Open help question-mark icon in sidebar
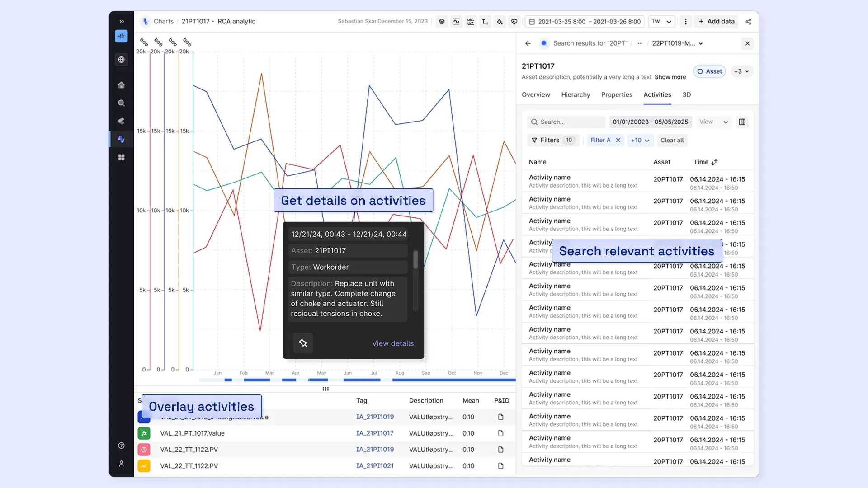868x488 pixels. (121, 446)
